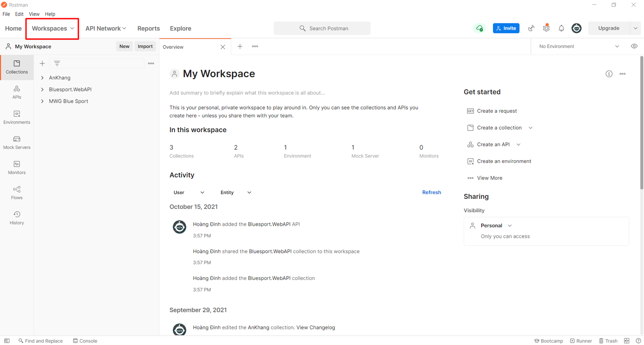Click the create new collection plus icon
This screenshot has width=644, height=345.
[42, 63]
